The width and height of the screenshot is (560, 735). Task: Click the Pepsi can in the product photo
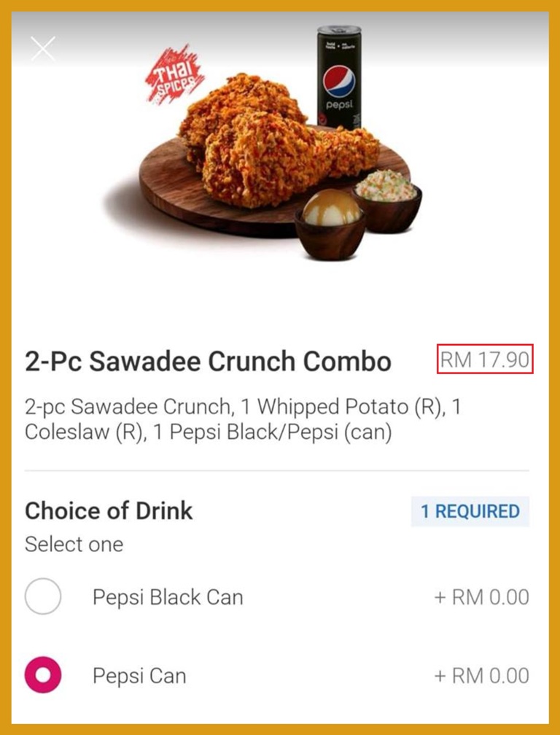click(339, 77)
